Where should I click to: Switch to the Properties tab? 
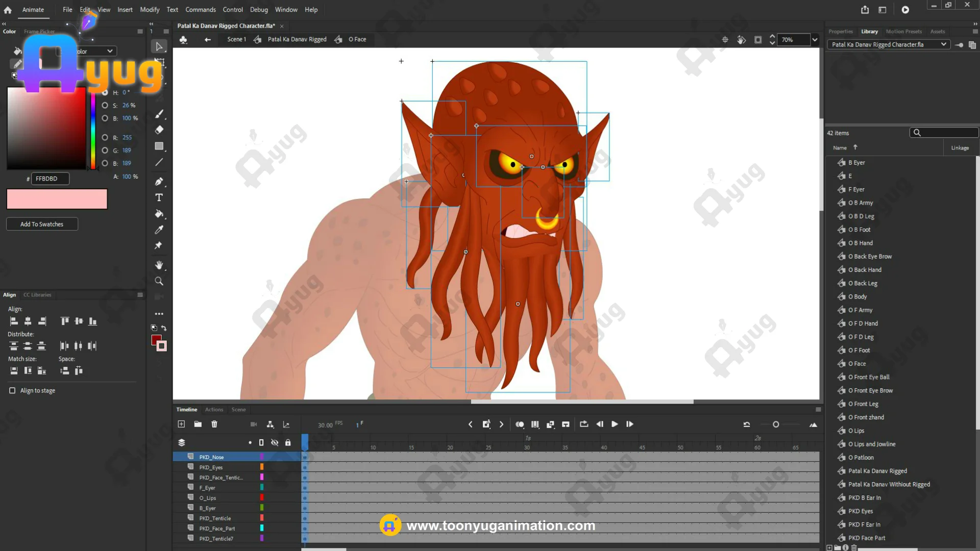point(840,32)
